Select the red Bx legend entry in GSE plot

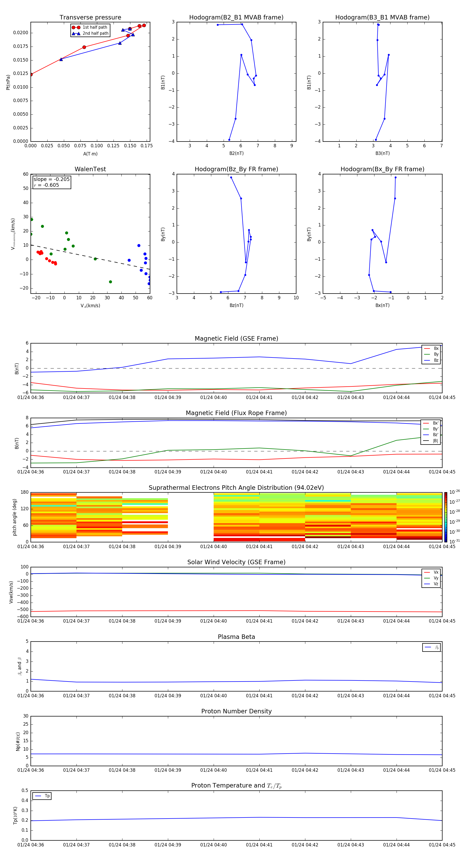pyautogui.click(x=431, y=349)
